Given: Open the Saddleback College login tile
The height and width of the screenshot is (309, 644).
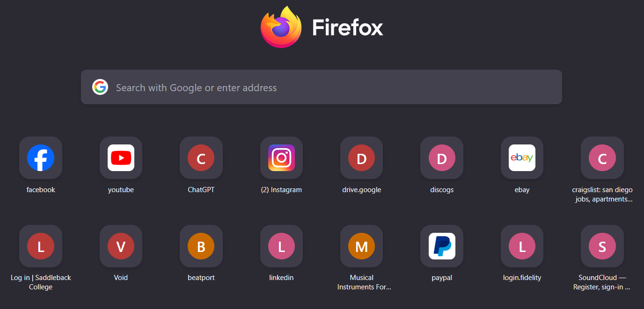Looking at the screenshot, I should 41,246.
